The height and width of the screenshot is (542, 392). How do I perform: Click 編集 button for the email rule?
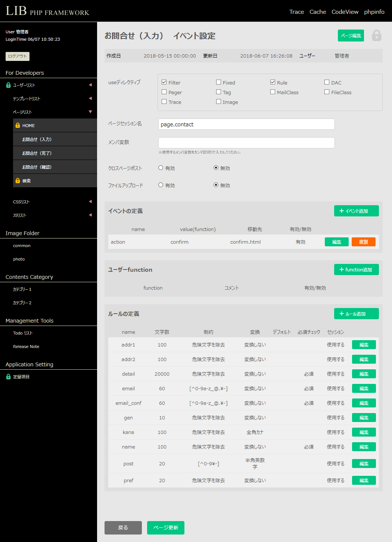(364, 388)
